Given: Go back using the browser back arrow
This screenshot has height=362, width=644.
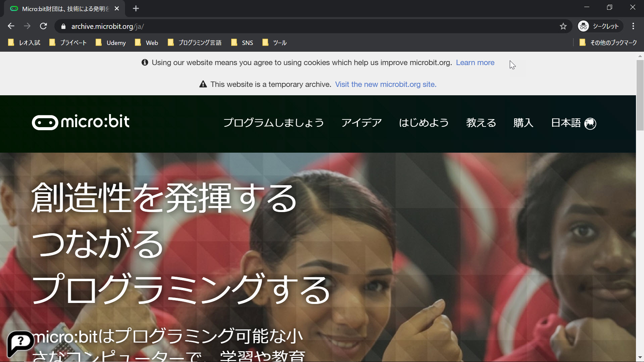Looking at the screenshot, I should [11, 26].
